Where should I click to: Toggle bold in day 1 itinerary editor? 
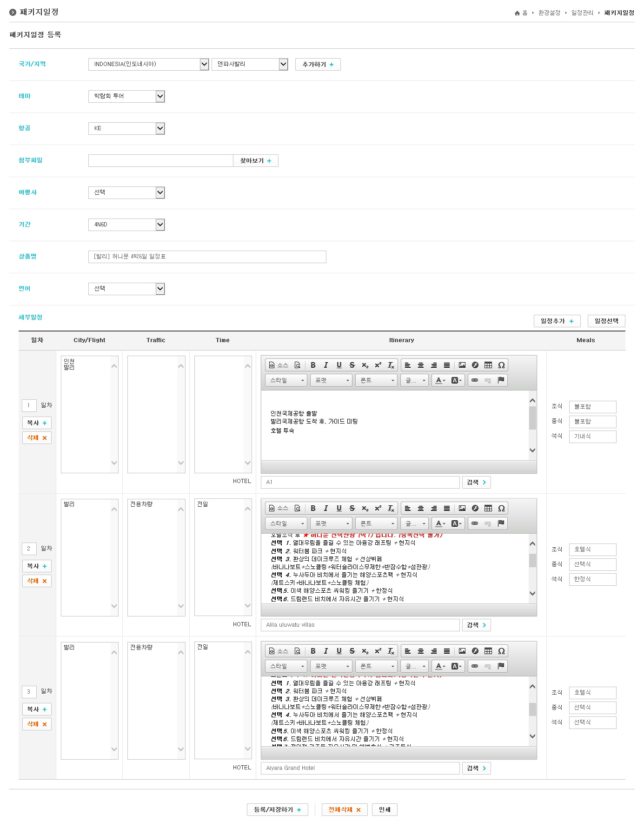(313, 365)
